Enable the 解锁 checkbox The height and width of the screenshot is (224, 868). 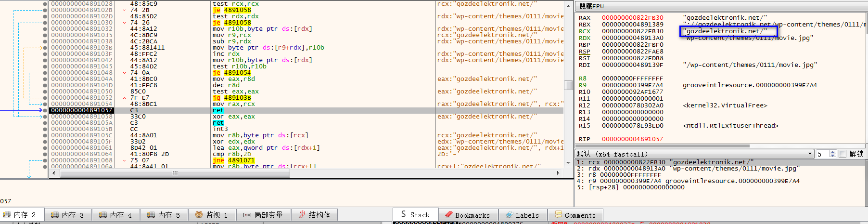click(842, 154)
